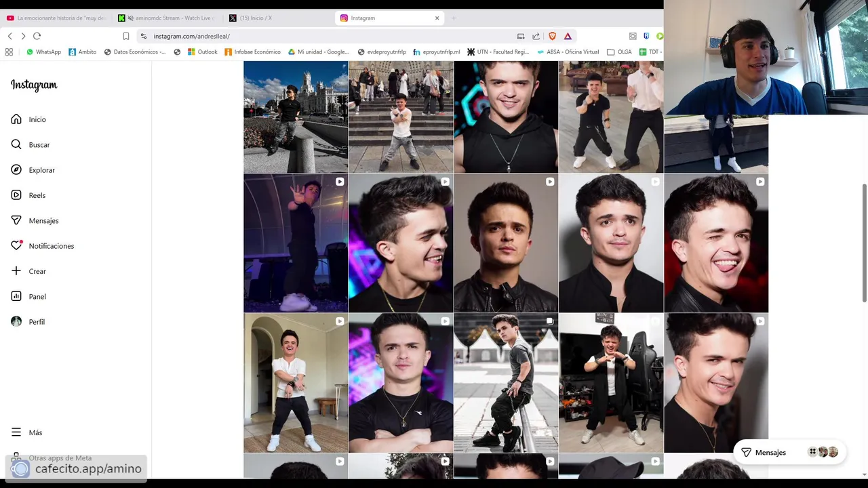Viewport: 868px width, 488px height.
Task: Bookmark this page with the bookmark icon
Action: (x=125, y=36)
